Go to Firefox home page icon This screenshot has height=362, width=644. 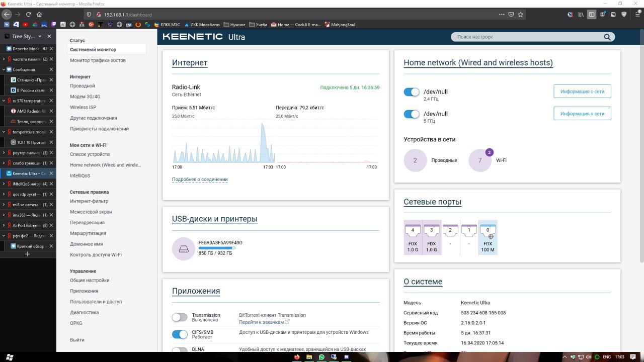click(39, 15)
